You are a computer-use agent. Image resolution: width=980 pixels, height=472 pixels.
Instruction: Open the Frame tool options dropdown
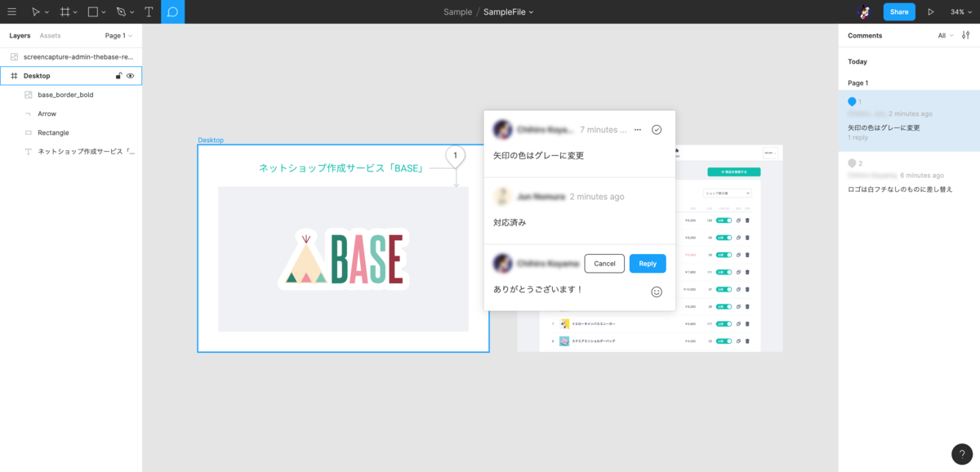[x=76, y=12]
